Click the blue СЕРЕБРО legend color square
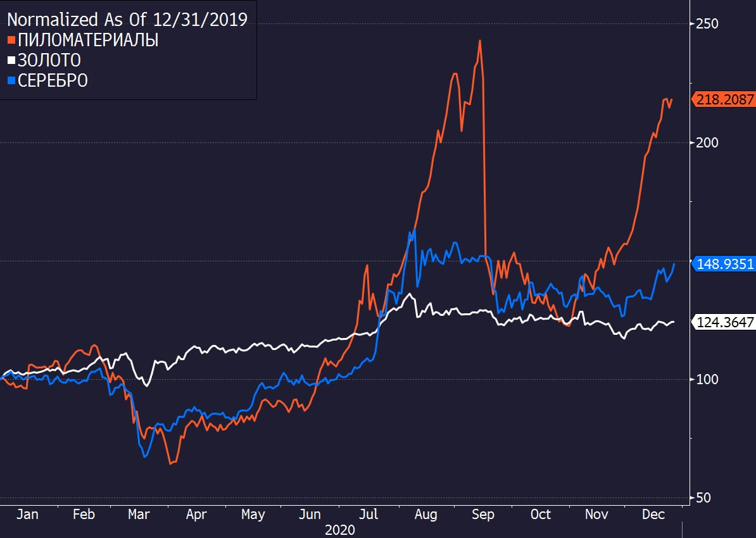The width and height of the screenshot is (756, 538). 11,81
